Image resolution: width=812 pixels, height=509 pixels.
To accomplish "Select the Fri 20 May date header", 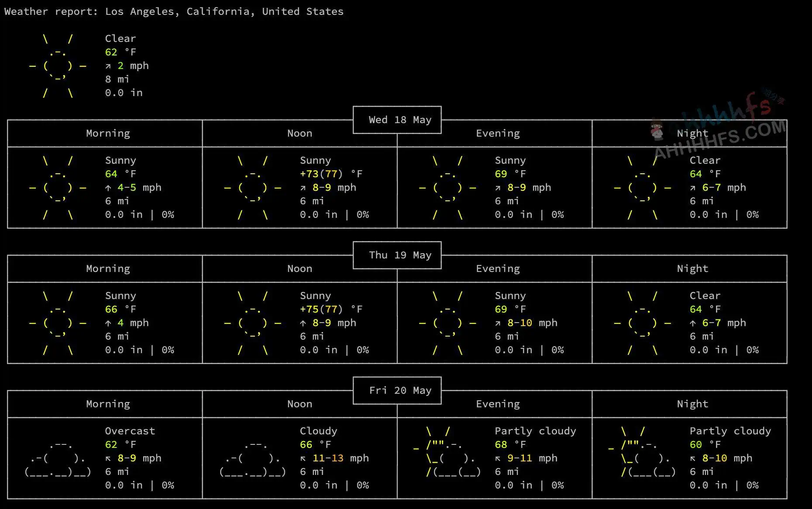I will pos(399,391).
